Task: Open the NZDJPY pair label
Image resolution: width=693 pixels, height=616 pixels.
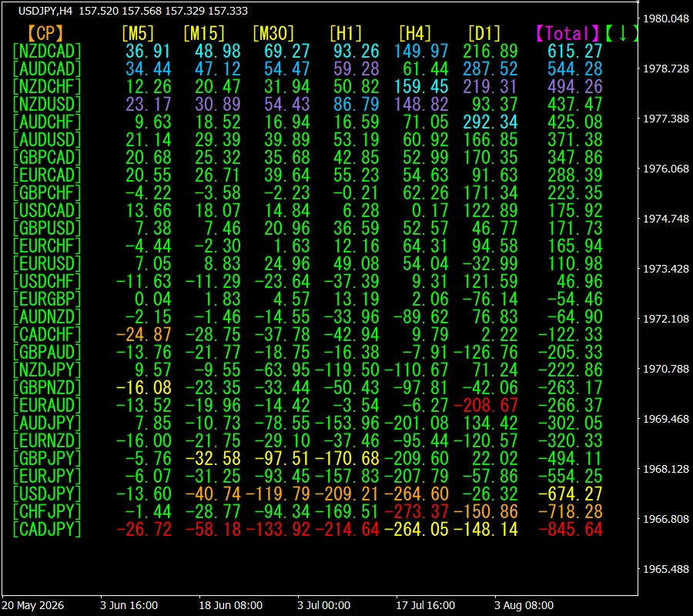Action: click(47, 370)
